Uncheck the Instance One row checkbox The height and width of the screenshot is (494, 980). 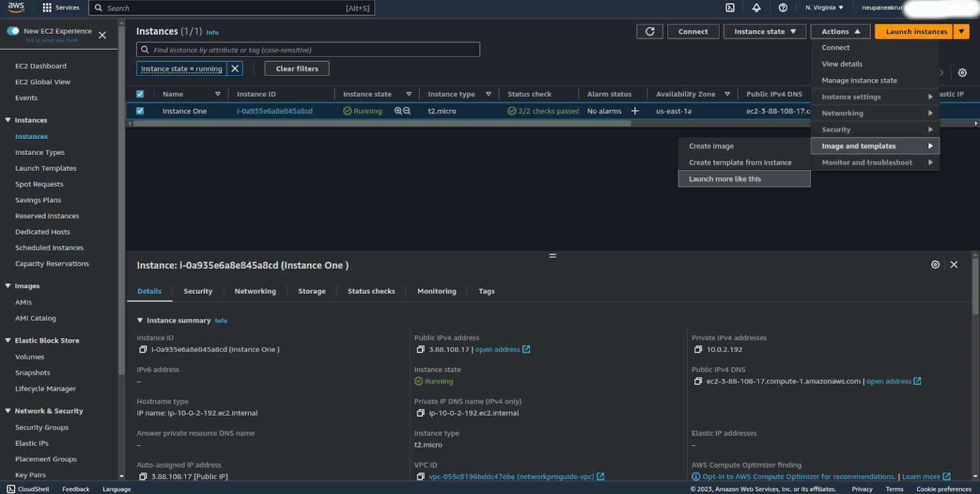click(140, 111)
